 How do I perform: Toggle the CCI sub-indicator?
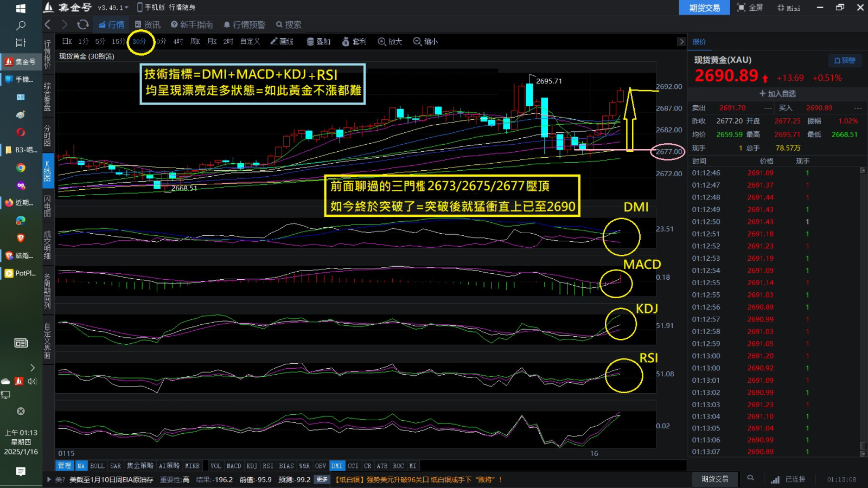pos(353,466)
